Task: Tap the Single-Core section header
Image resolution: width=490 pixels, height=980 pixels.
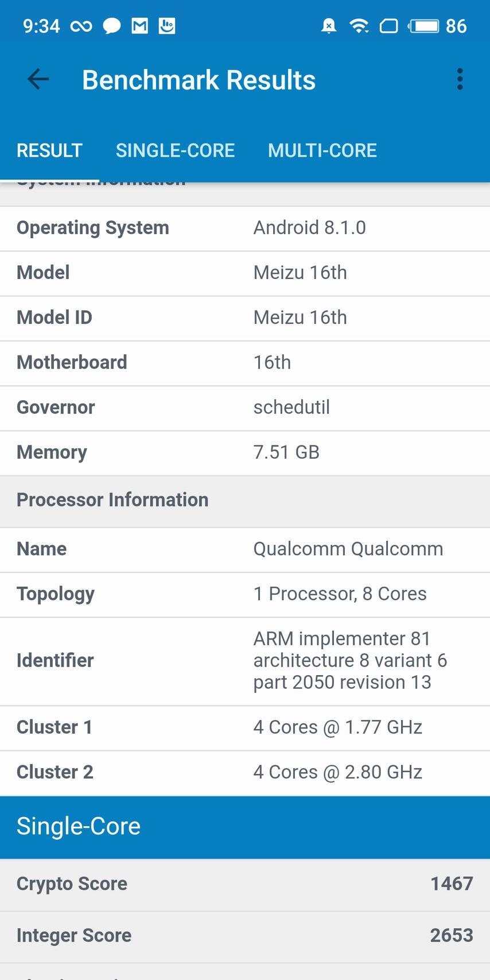Action: [245, 827]
